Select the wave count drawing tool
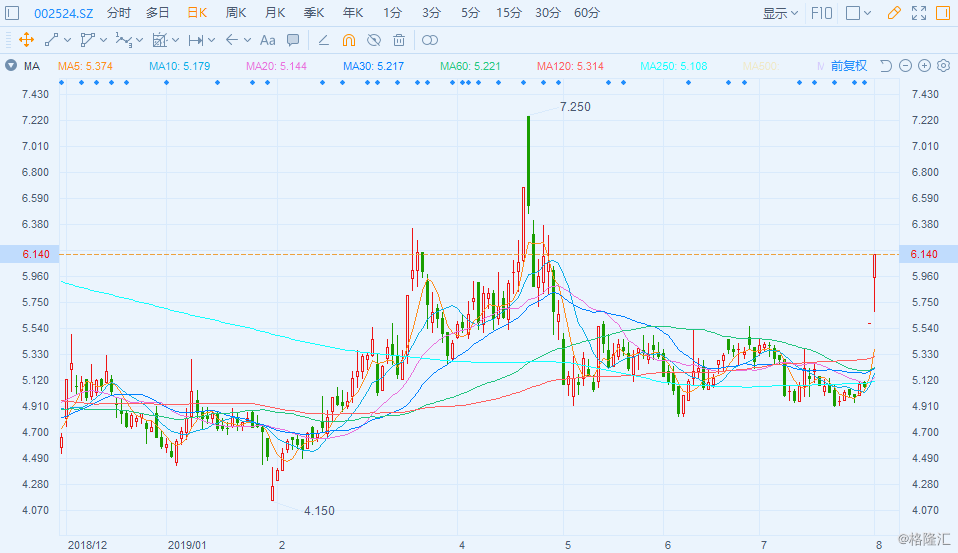 pyautogui.click(x=123, y=40)
